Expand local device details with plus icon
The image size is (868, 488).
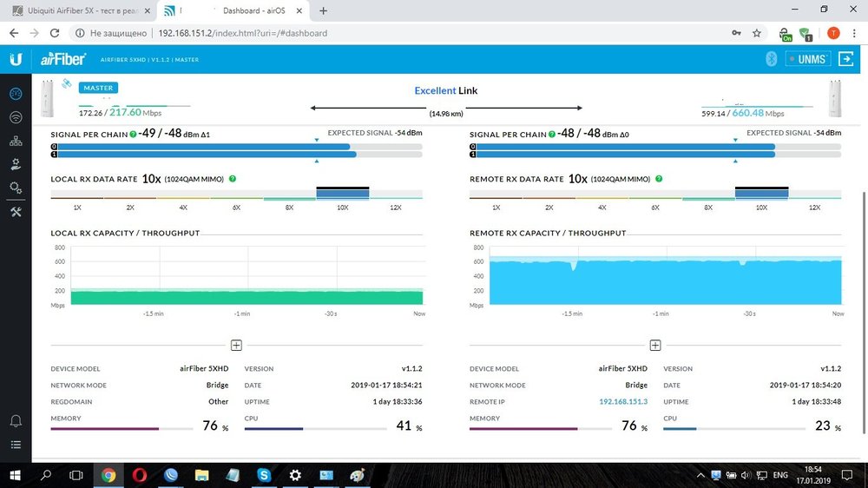pyautogui.click(x=236, y=345)
